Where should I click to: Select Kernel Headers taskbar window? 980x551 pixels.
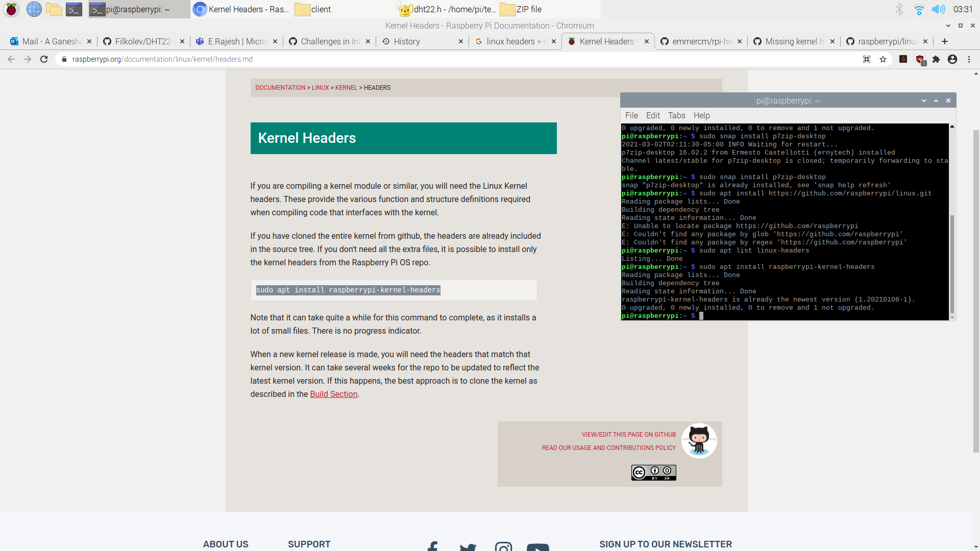tap(242, 9)
